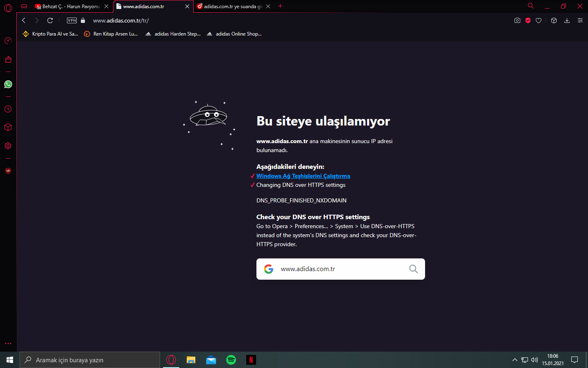588x368 pixels.
Task: Add page to bookmarks with heart icon
Action: (x=539, y=20)
